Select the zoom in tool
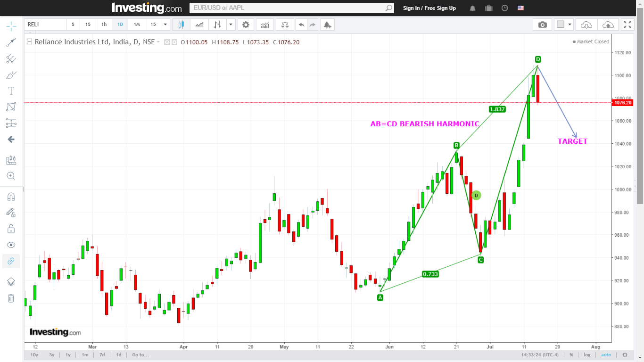 tap(11, 176)
